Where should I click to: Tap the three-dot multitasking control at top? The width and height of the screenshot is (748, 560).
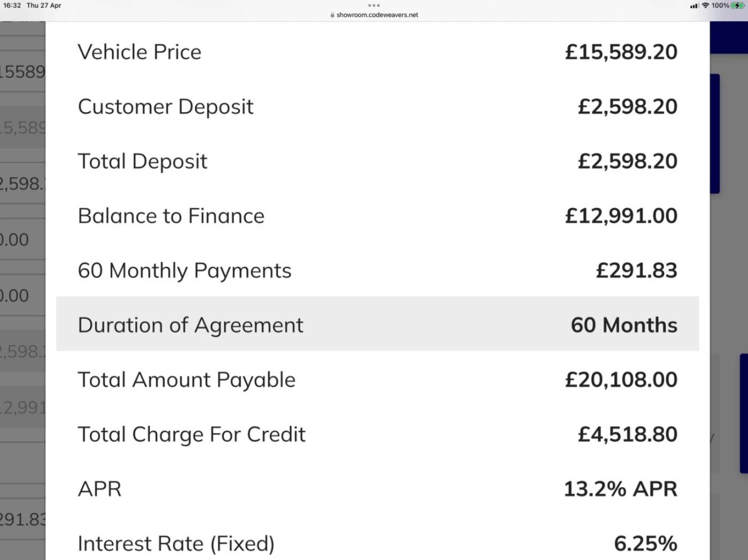(x=374, y=5)
